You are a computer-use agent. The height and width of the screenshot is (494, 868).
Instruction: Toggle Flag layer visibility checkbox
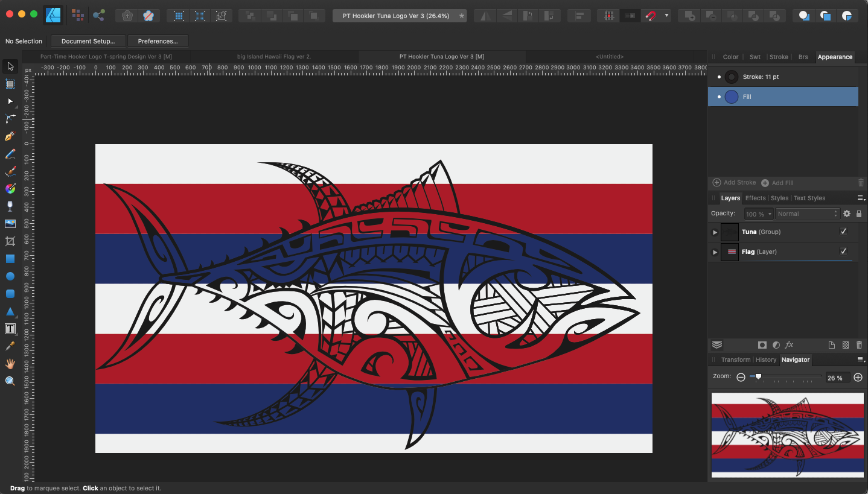843,252
